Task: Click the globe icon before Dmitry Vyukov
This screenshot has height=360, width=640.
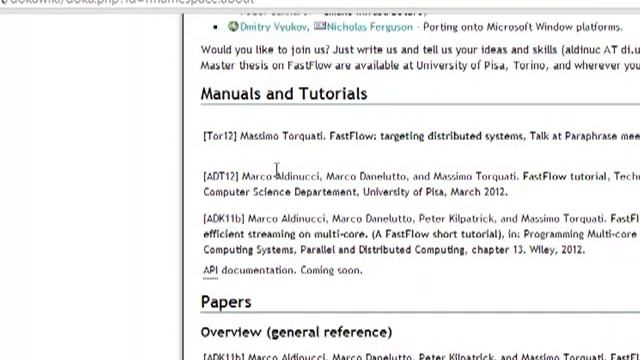Action: [233, 27]
